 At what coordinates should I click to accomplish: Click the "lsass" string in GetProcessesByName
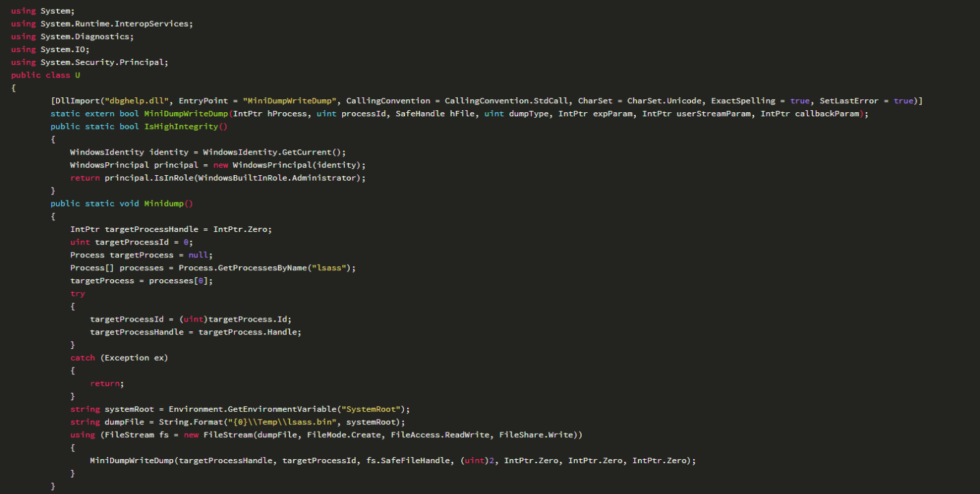click(x=330, y=268)
